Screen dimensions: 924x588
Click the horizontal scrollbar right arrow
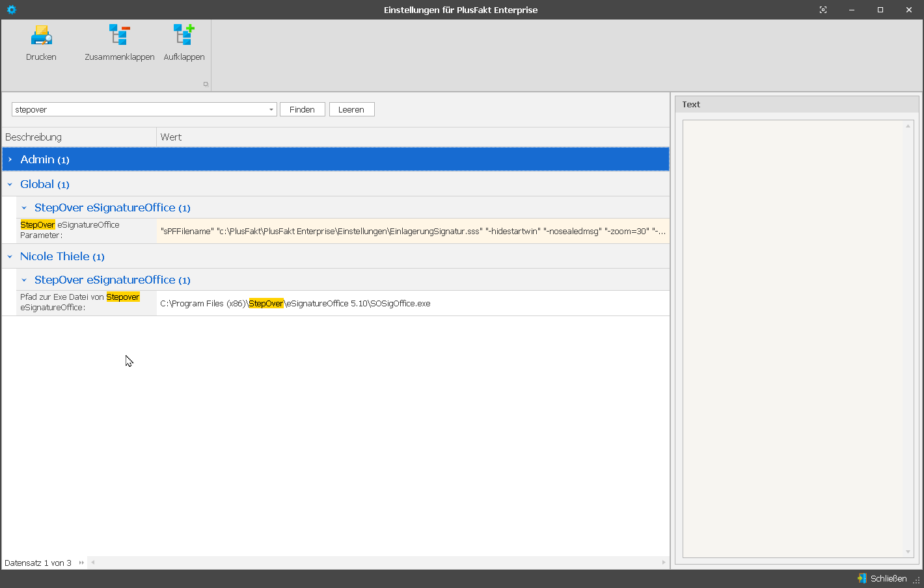(x=664, y=563)
